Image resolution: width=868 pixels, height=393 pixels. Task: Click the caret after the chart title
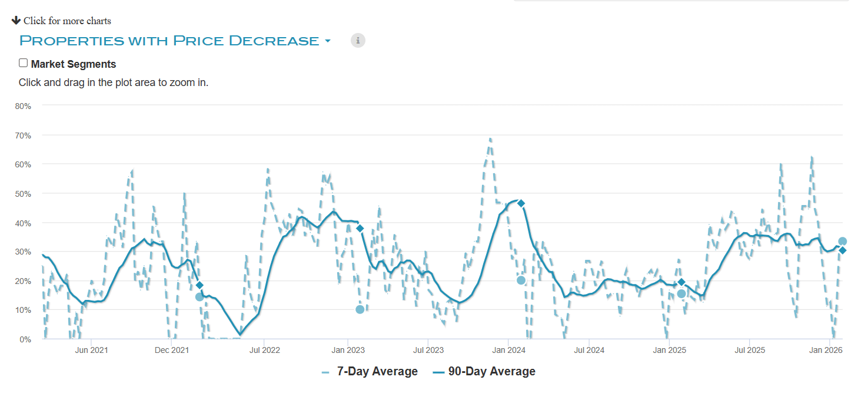(328, 41)
